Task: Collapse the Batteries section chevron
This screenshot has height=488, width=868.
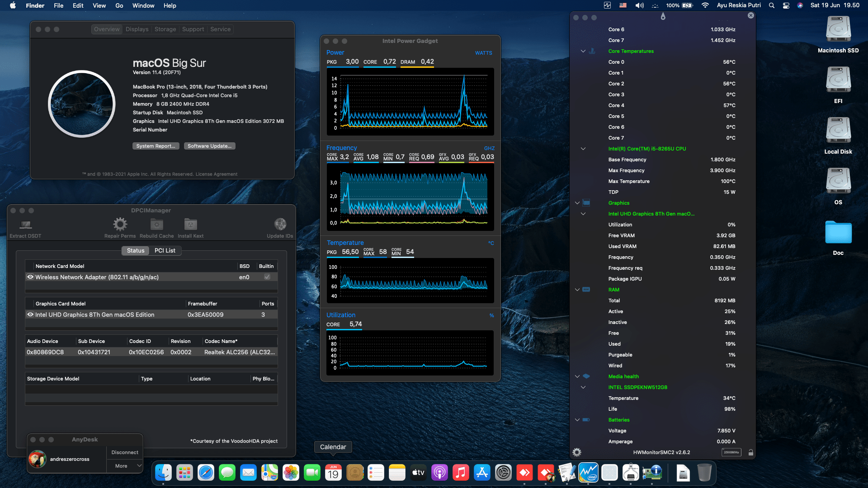Action: 577,420
